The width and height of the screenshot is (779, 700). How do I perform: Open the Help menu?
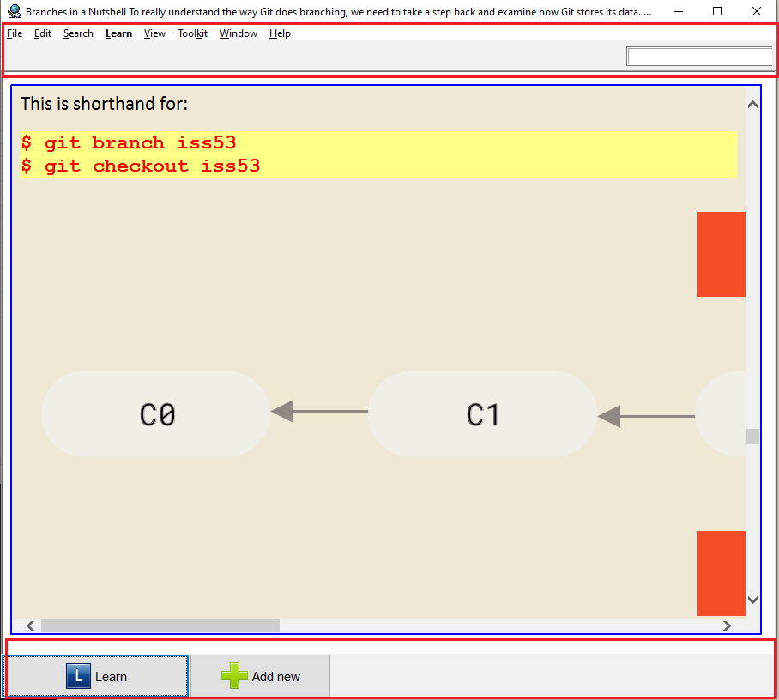pos(280,33)
